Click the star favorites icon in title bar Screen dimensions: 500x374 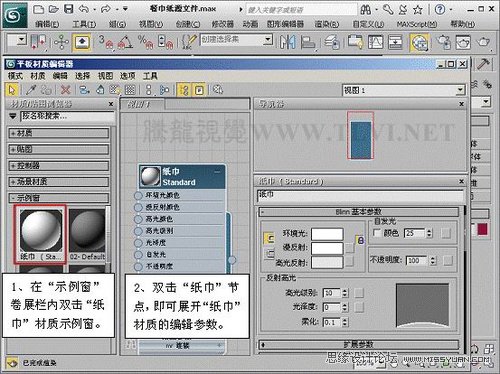click(418, 9)
